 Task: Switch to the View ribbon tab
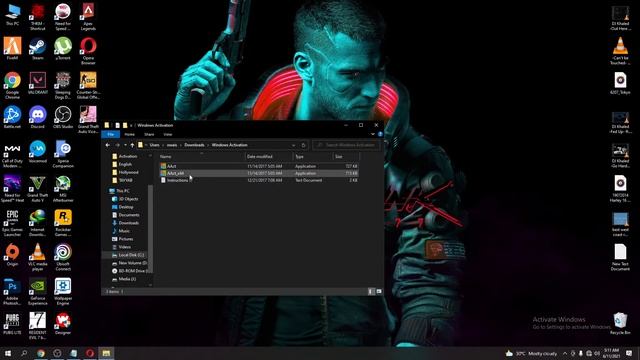coord(168,134)
